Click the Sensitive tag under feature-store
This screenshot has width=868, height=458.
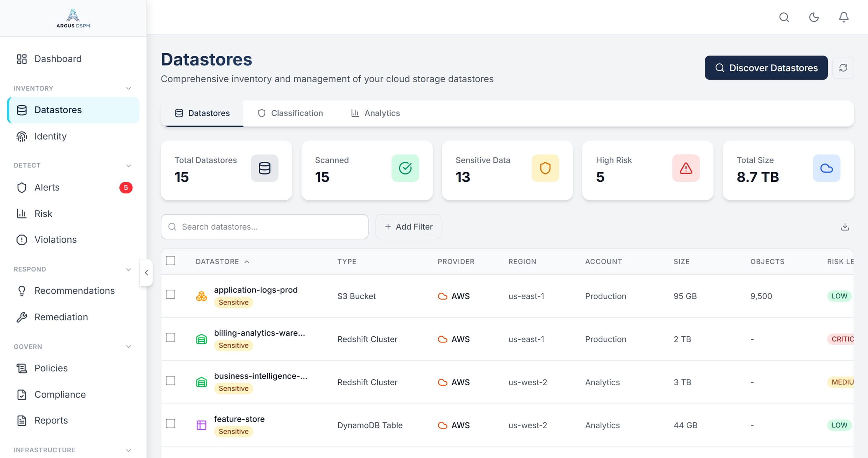233,432
